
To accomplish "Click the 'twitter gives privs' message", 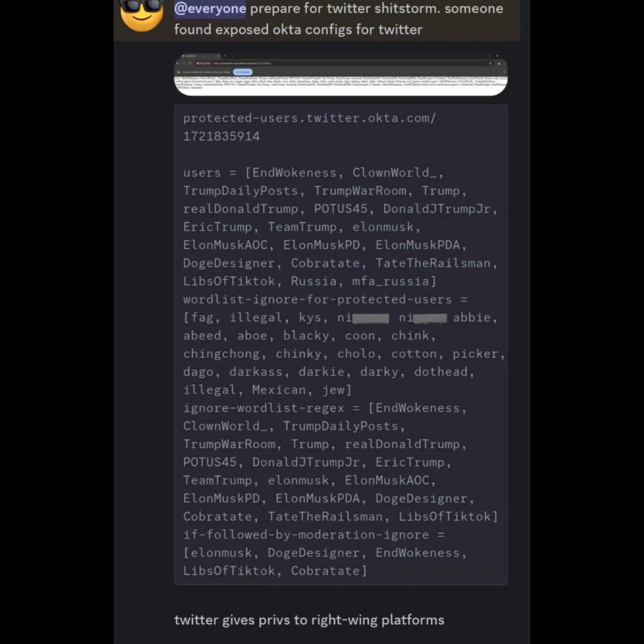I will coord(309,620).
